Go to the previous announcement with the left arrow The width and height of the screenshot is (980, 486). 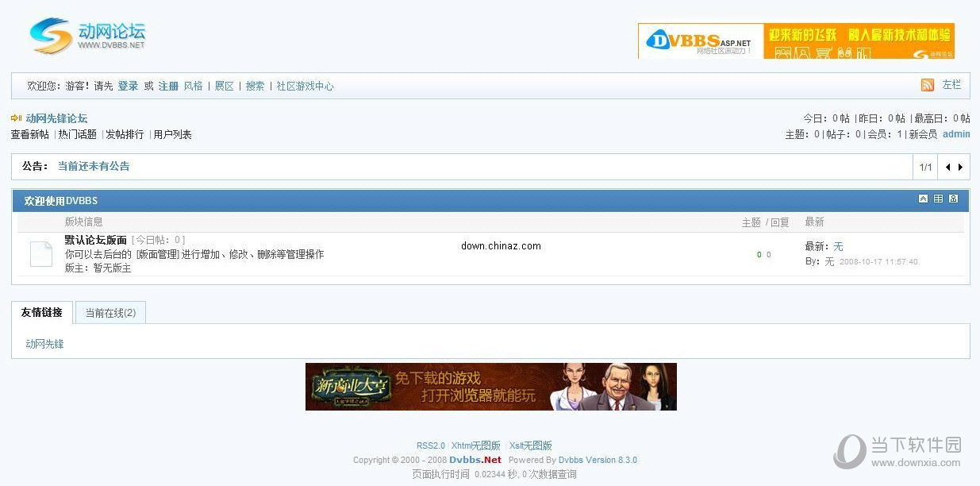[947, 167]
